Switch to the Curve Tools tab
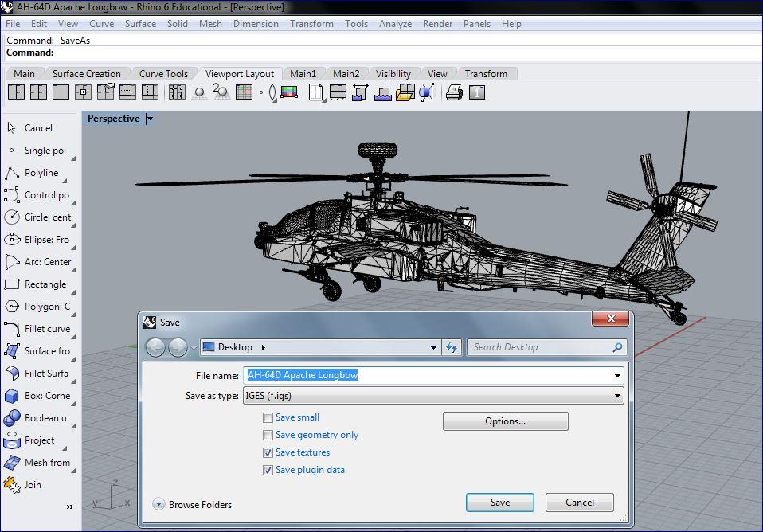Screen dimensions: 763x532 (x=163, y=74)
